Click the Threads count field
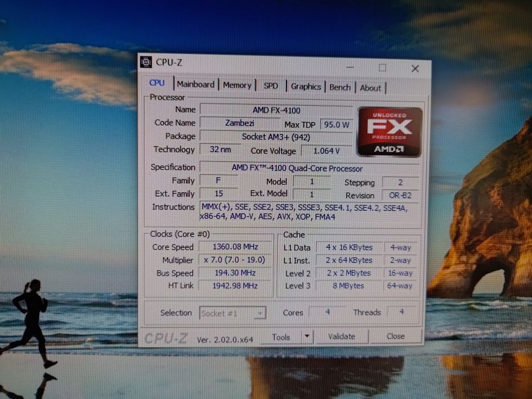The height and width of the screenshot is (399, 532). pyautogui.click(x=402, y=311)
